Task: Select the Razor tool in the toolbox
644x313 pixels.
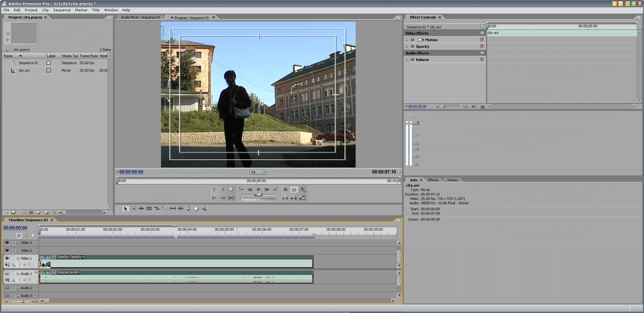Action: [164, 208]
